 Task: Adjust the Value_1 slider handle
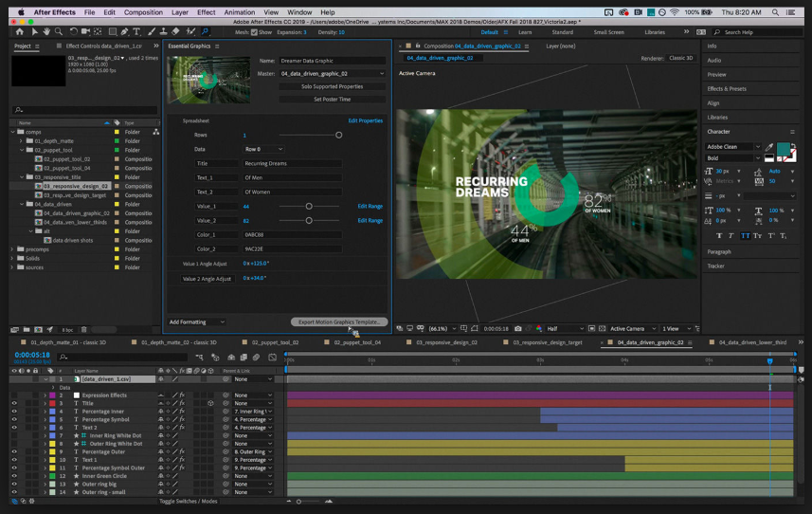(x=309, y=206)
